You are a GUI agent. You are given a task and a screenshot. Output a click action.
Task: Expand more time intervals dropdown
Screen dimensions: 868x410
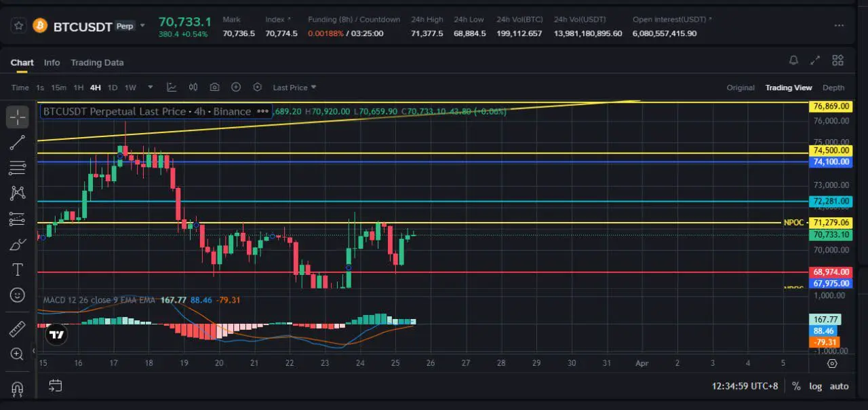[151, 88]
